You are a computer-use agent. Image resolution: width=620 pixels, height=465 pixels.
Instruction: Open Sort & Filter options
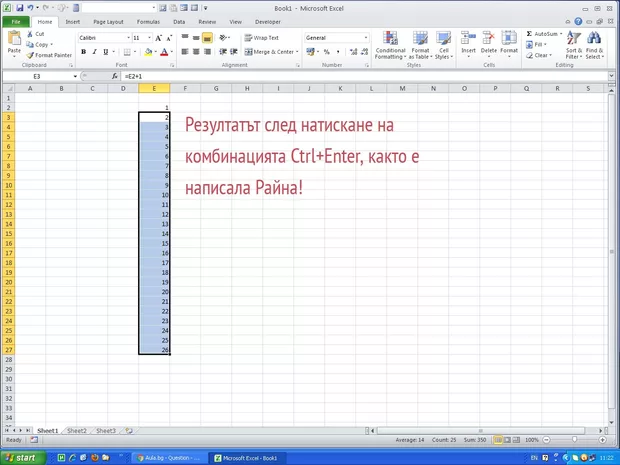574,45
